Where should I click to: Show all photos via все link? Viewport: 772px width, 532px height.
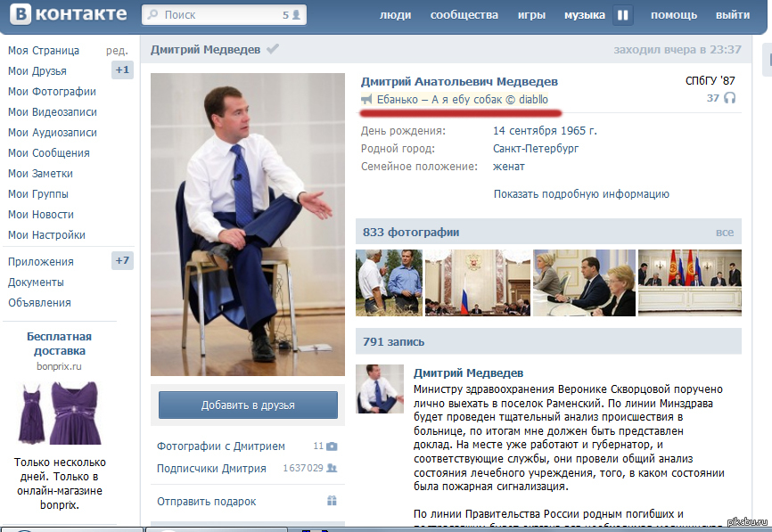click(x=725, y=233)
